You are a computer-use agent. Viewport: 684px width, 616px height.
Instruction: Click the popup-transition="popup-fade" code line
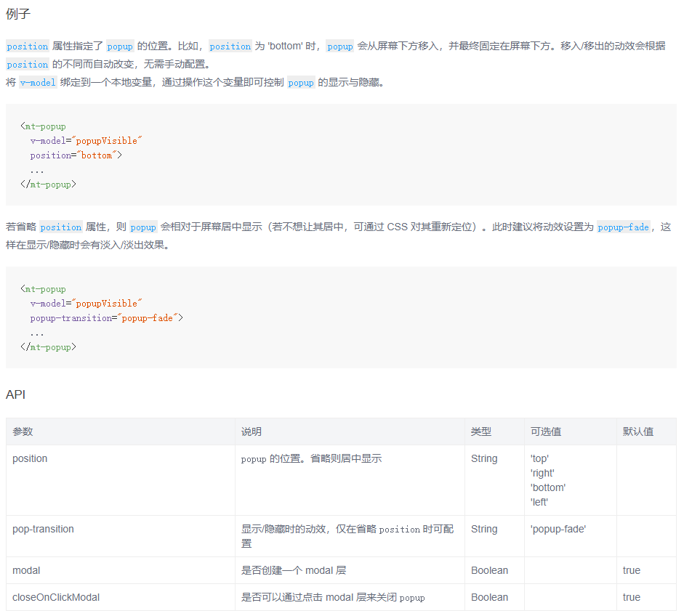point(106,318)
